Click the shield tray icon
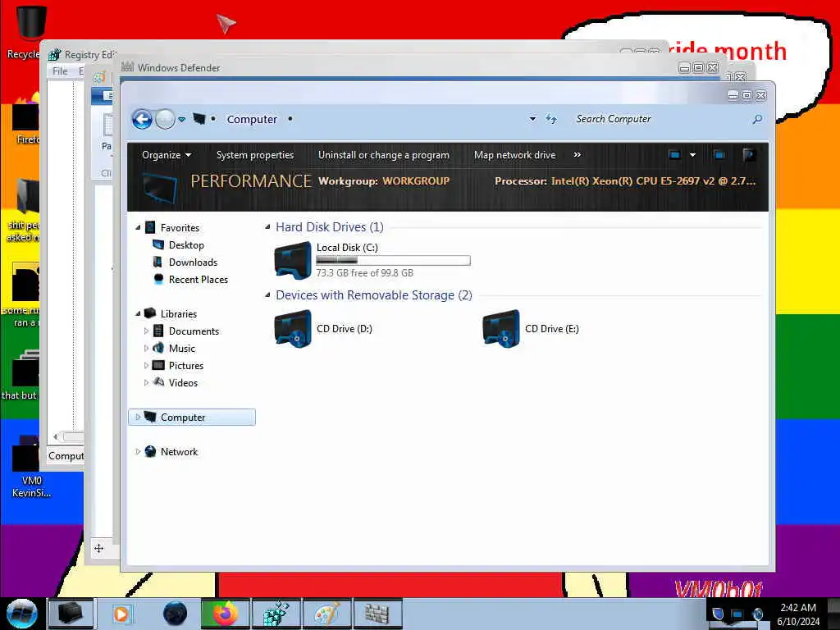 pos(718,614)
